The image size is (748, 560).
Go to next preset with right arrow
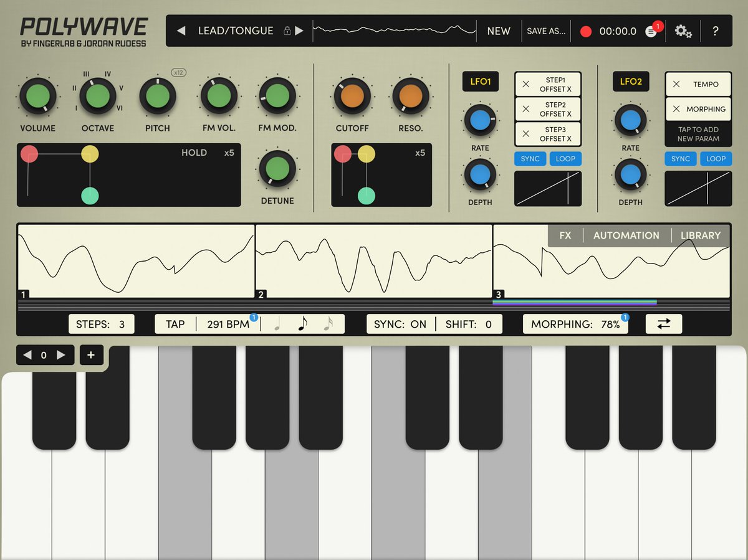pos(299,31)
